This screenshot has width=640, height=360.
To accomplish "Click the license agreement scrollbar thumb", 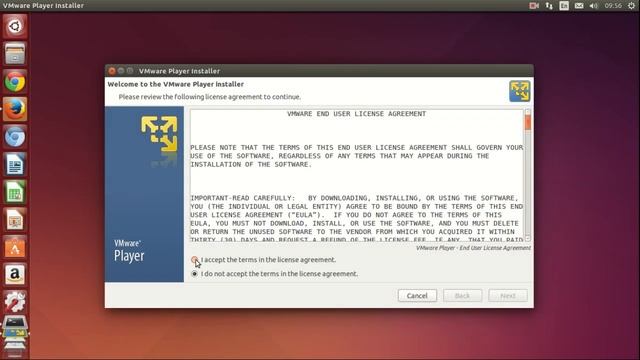I will click(x=528, y=122).
